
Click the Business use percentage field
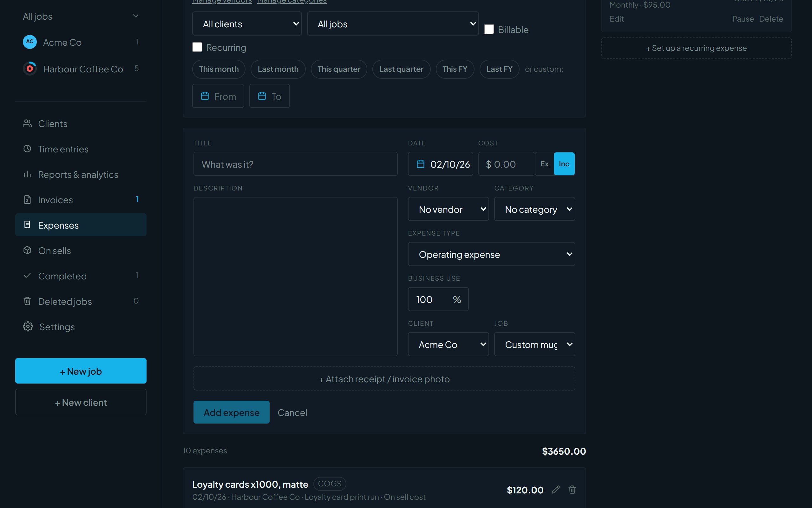click(x=438, y=299)
